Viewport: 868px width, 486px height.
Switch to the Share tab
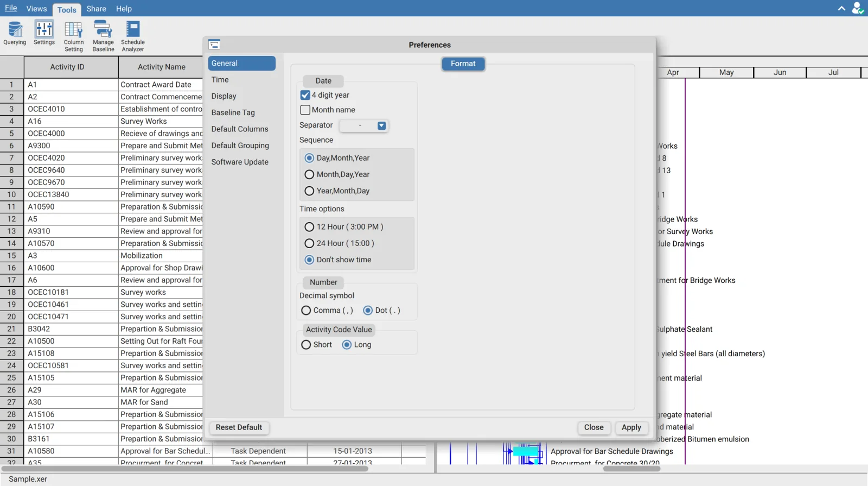[x=96, y=9]
